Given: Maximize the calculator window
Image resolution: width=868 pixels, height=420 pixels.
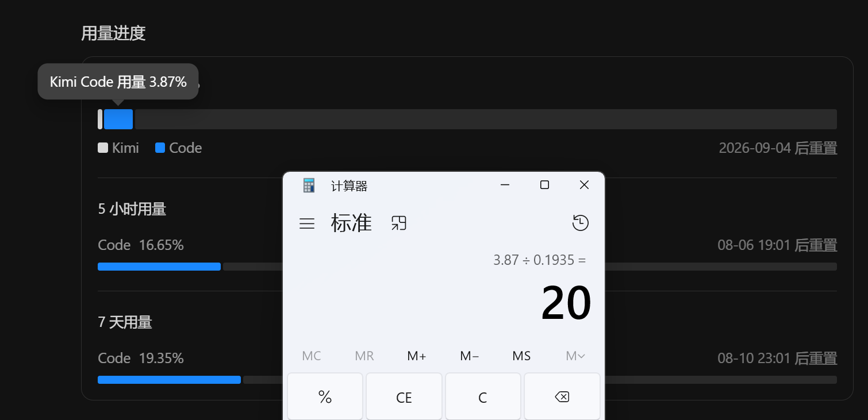Looking at the screenshot, I should click(x=544, y=184).
